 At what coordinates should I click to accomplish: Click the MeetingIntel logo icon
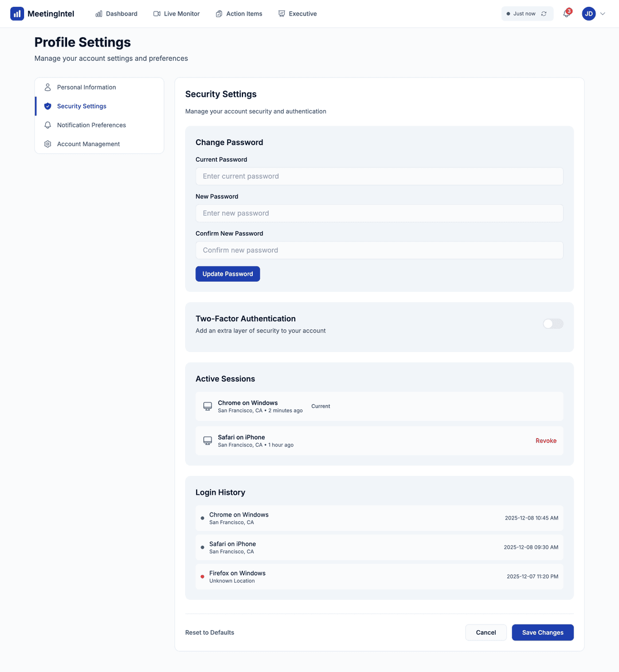point(17,14)
